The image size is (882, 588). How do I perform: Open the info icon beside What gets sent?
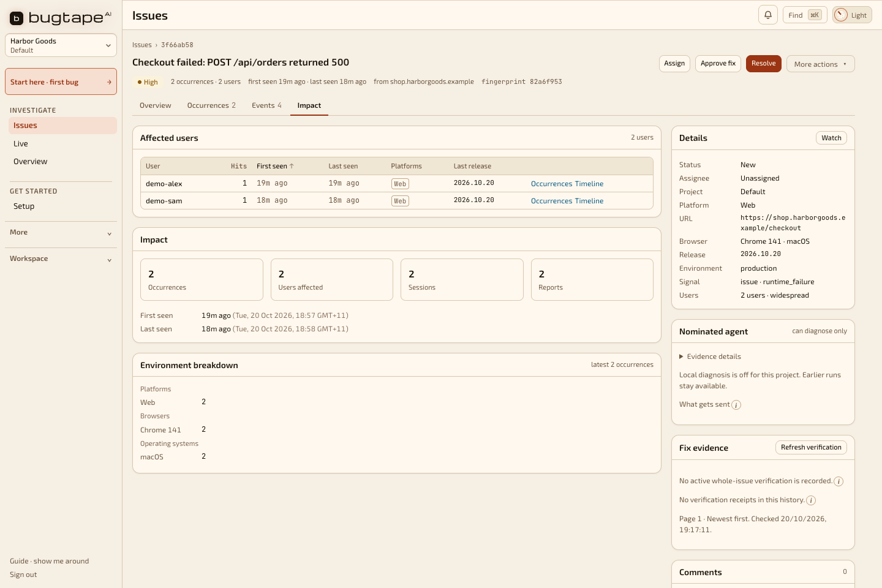tap(736, 405)
